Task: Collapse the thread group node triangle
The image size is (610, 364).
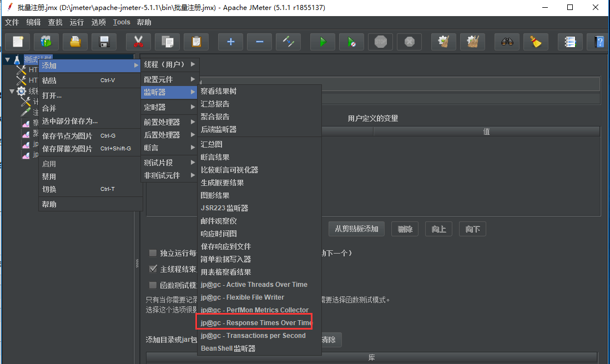Action: pyautogui.click(x=12, y=92)
